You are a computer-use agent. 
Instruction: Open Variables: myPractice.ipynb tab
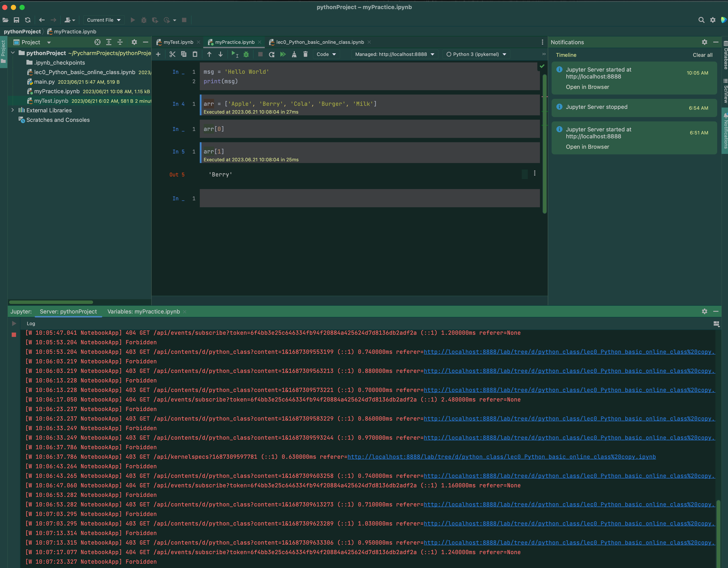(x=143, y=312)
